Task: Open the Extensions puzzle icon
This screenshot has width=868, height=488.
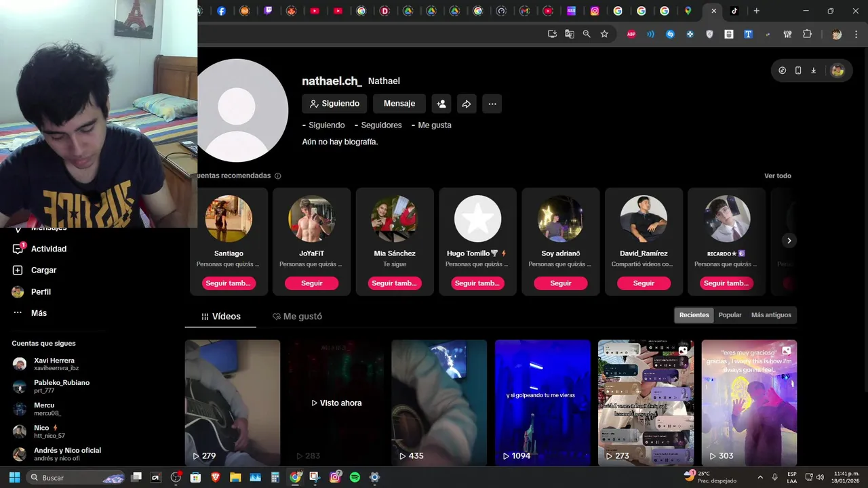Action: tap(807, 34)
